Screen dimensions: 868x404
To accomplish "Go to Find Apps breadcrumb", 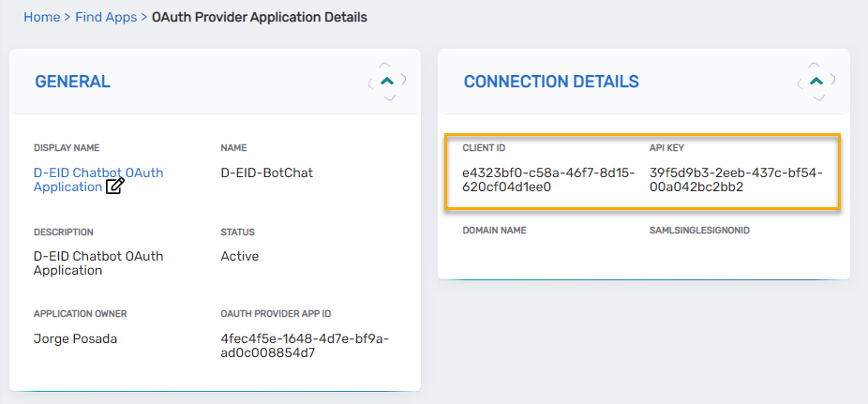I will point(106,17).
